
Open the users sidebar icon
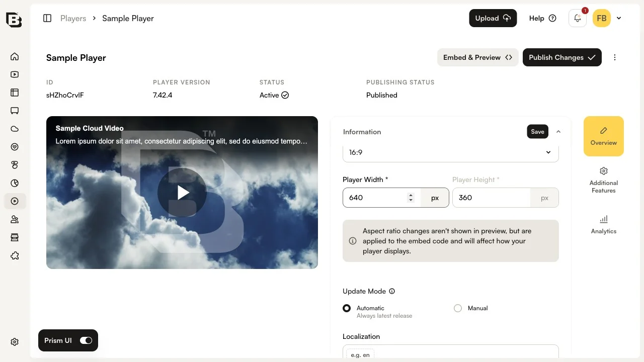[15, 219]
